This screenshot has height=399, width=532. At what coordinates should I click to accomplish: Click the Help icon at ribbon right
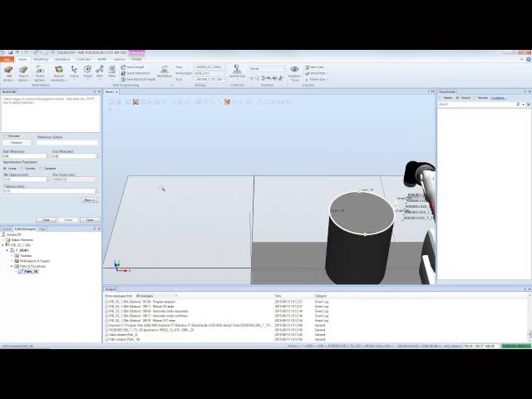pyautogui.click(x=529, y=59)
